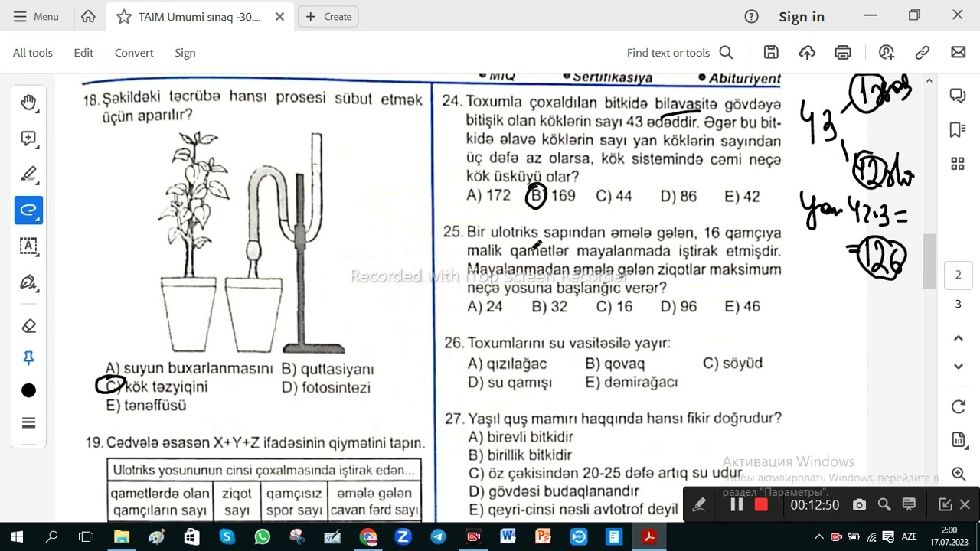Select the hand pan tool in left toolbar

click(x=28, y=103)
